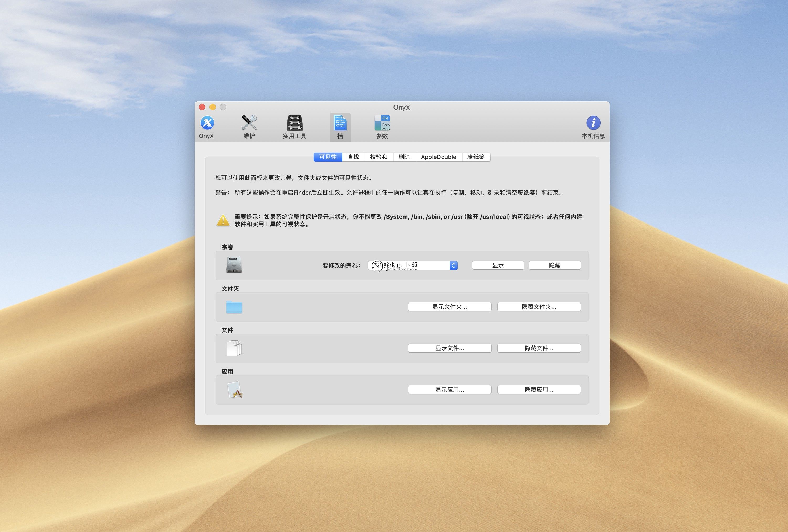
Task: Open the 参数 (Parameters) toolbar icon
Action: pos(382,125)
